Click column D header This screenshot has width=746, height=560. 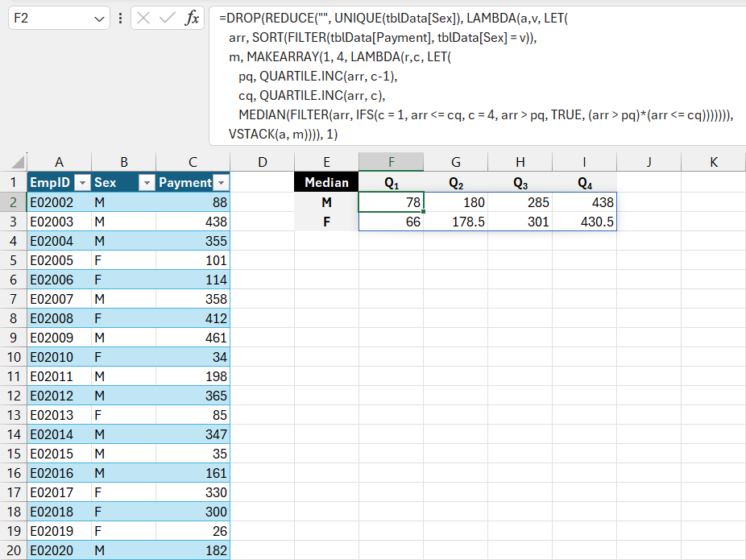262,161
